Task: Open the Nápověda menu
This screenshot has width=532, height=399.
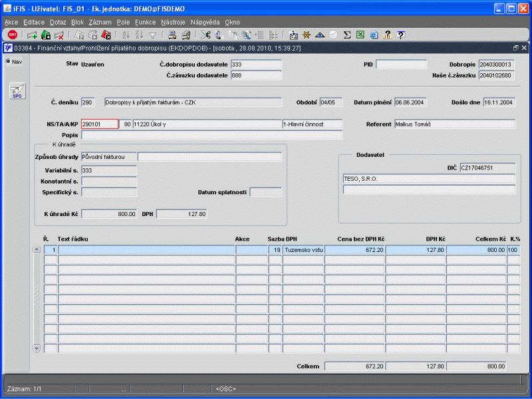Action: (x=205, y=23)
